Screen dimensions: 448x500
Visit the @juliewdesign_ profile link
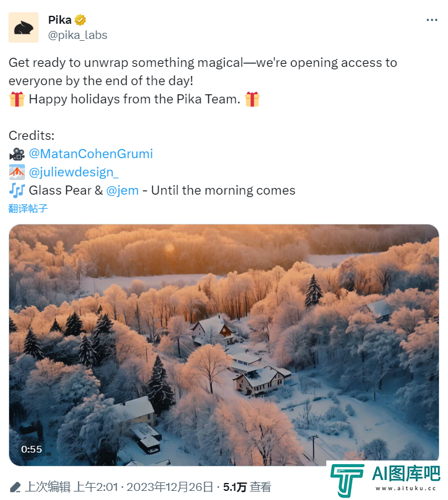coord(74,172)
